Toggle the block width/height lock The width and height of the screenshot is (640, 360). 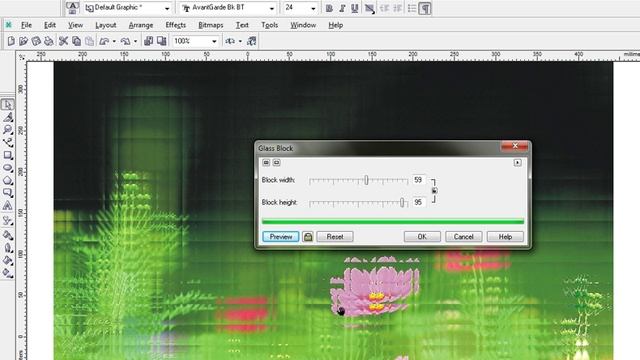[x=435, y=191]
